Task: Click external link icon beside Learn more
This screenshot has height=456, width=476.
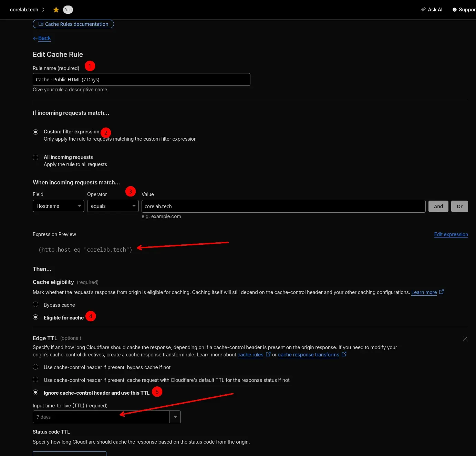Action: (442, 292)
